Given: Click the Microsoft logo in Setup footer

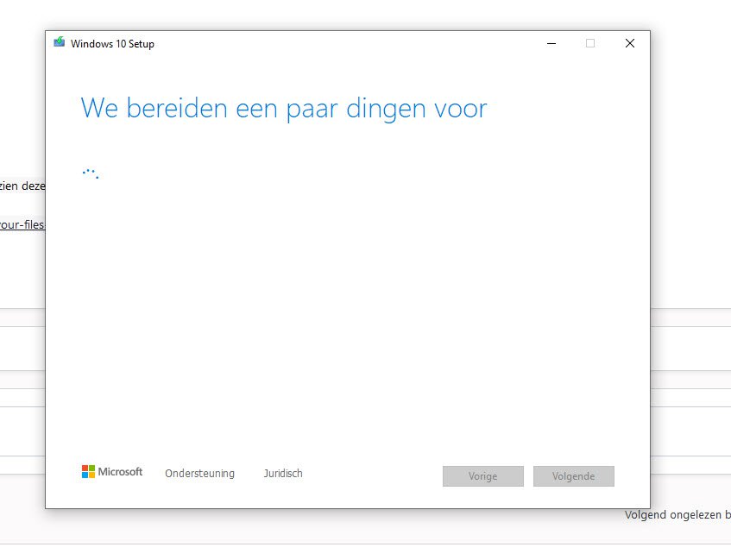Looking at the screenshot, I should (112, 472).
